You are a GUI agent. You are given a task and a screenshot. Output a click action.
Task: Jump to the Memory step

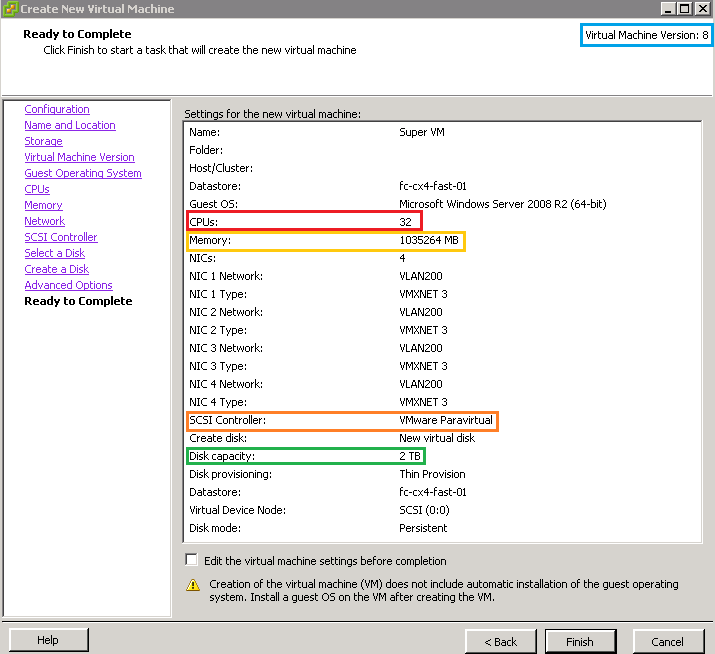tap(43, 205)
